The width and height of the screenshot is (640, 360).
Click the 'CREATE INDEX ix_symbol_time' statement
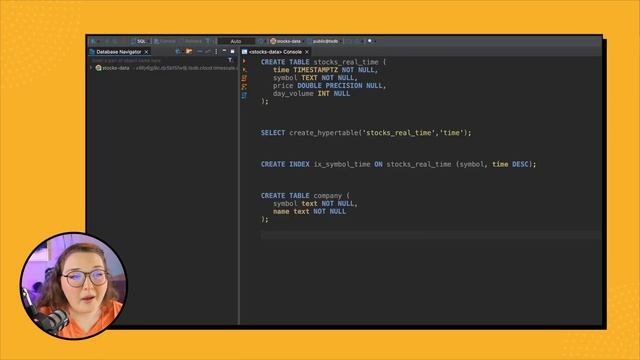point(398,164)
